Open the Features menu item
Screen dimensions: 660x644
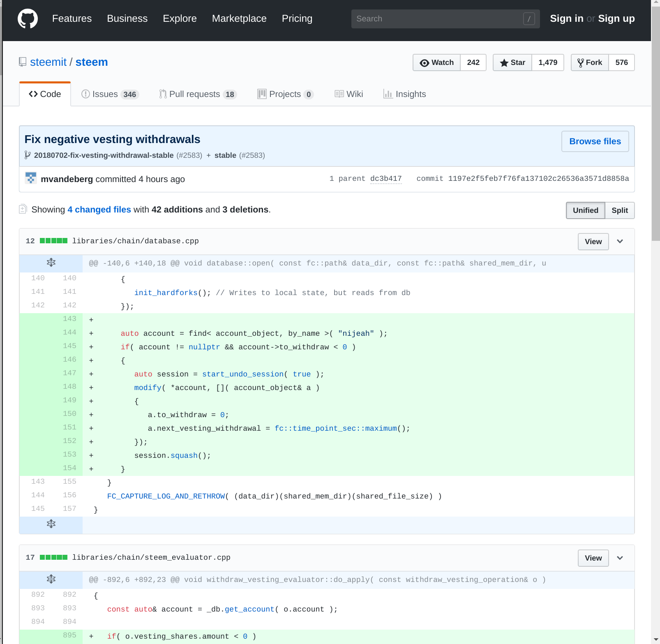72,18
